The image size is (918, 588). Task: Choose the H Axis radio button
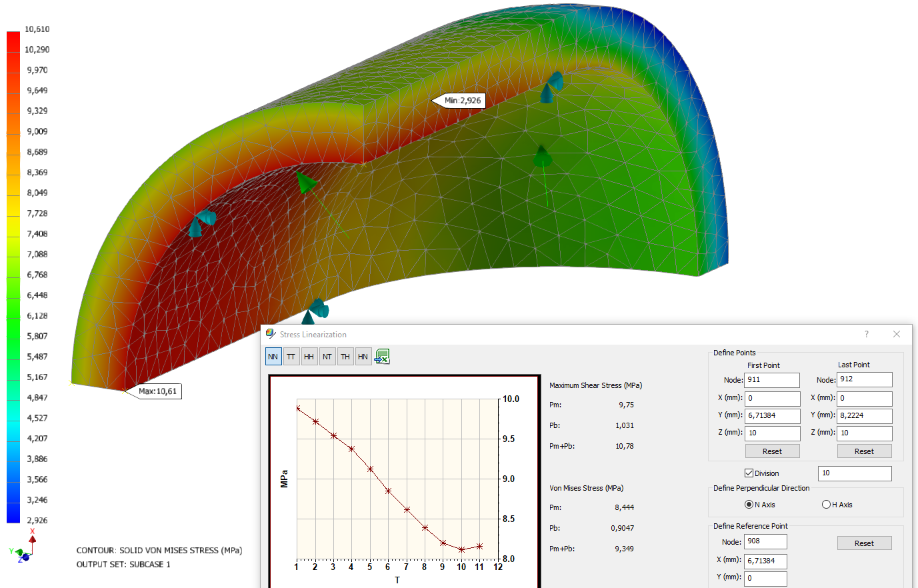827,505
